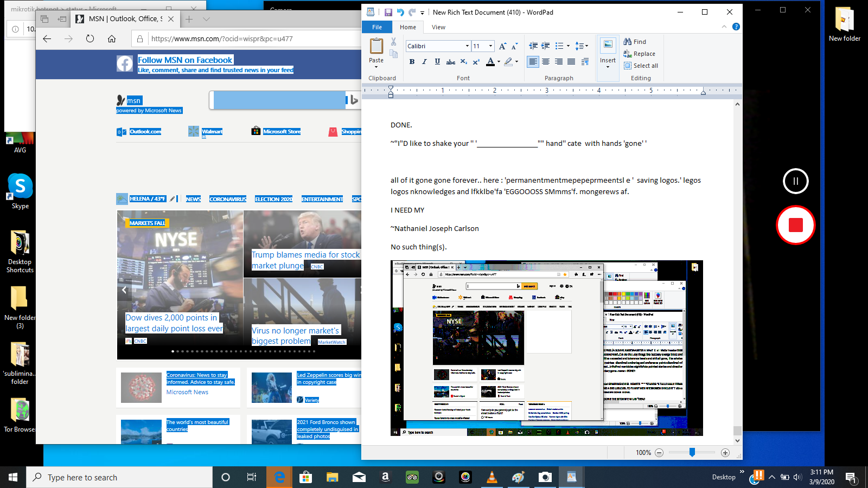Image resolution: width=868 pixels, height=488 pixels.
Task: Switch to the Home ribbon tab
Action: (408, 27)
